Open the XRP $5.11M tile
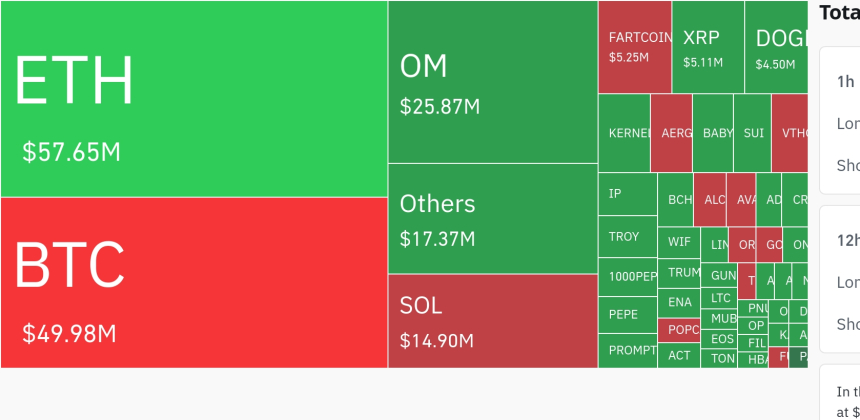Image resolution: width=860 pixels, height=420 pixels. pyautogui.click(x=708, y=47)
